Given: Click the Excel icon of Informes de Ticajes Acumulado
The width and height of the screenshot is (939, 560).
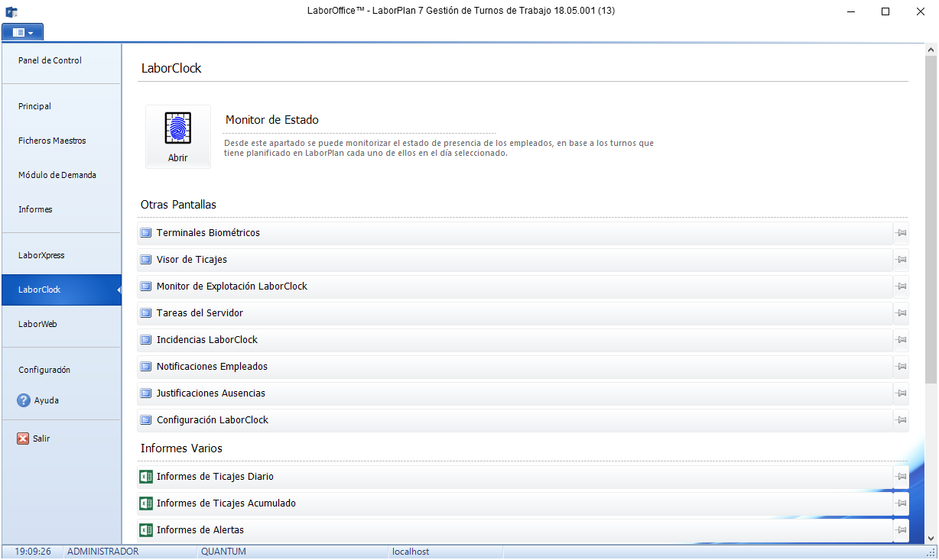Looking at the screenshot, I should (x=146, y=503).
